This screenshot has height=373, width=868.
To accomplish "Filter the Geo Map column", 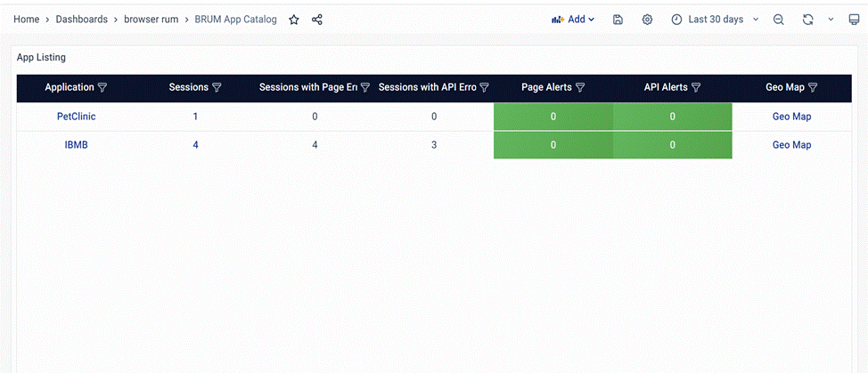I will click(x=813, y=88).
